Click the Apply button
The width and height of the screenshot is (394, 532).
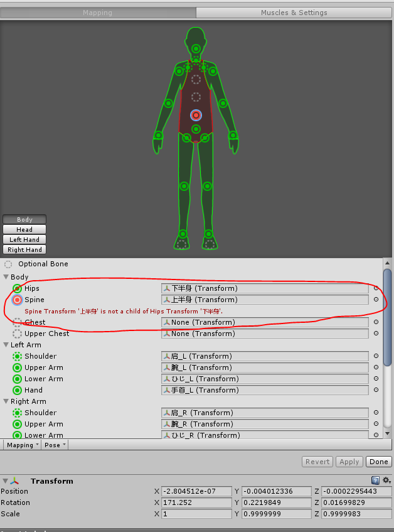click(349, 462)
